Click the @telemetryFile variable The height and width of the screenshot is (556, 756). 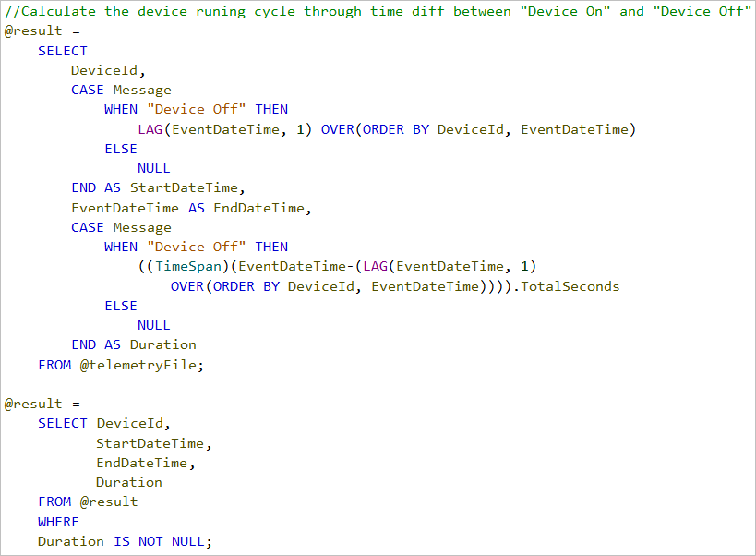138,365
